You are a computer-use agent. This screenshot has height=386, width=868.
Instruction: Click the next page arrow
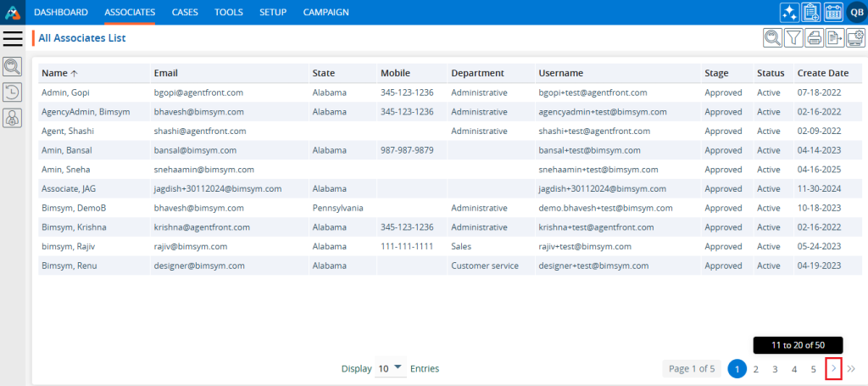click(x=832, y=369)
